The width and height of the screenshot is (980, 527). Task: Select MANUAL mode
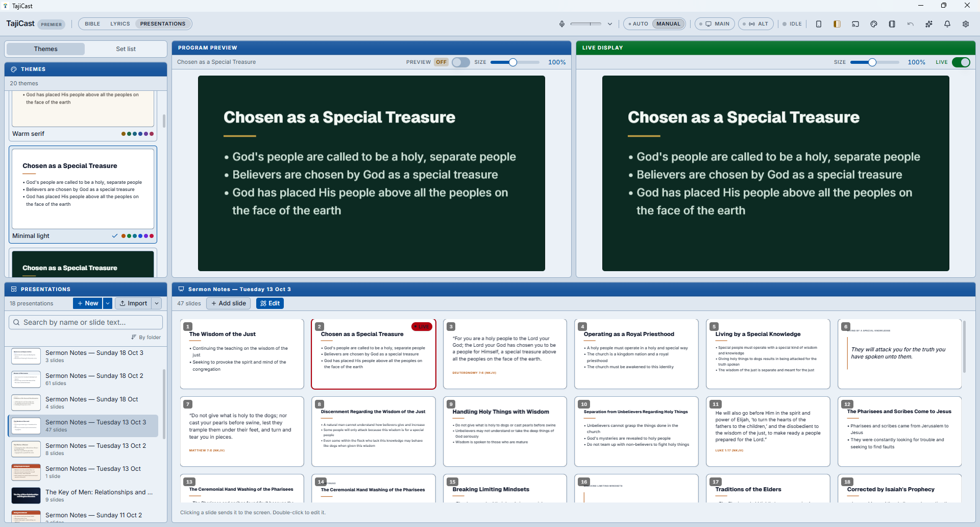(x=669, y=24)
